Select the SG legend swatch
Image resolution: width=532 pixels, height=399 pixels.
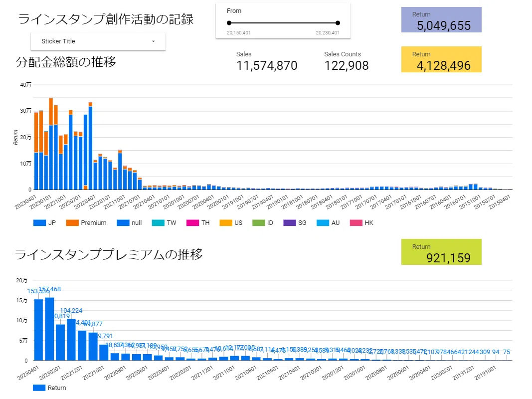(289, 223)
